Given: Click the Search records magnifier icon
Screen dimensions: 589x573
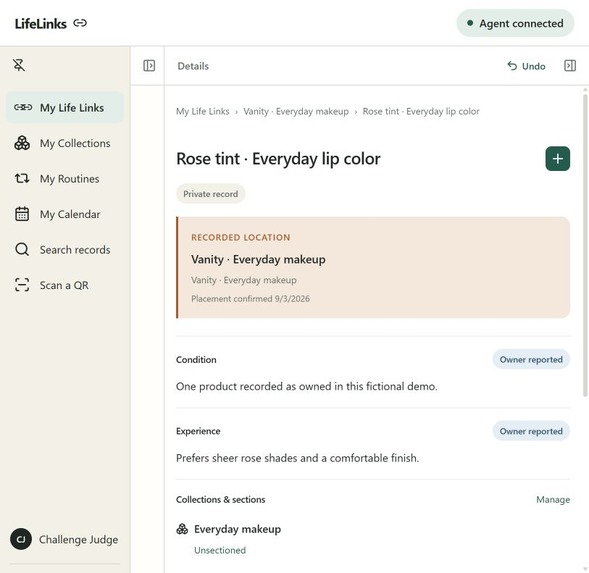Looking at the screenshot, I should (22, 249).
